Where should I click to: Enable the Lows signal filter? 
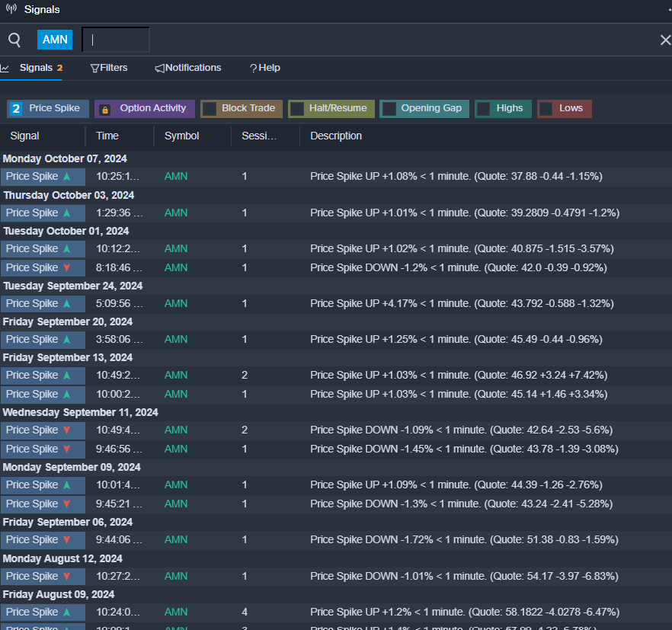(565, 108)
